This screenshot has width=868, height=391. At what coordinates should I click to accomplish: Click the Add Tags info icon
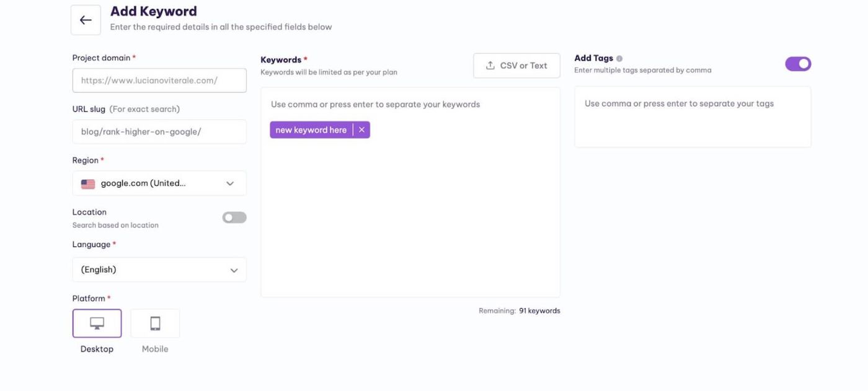click(619, 58)
